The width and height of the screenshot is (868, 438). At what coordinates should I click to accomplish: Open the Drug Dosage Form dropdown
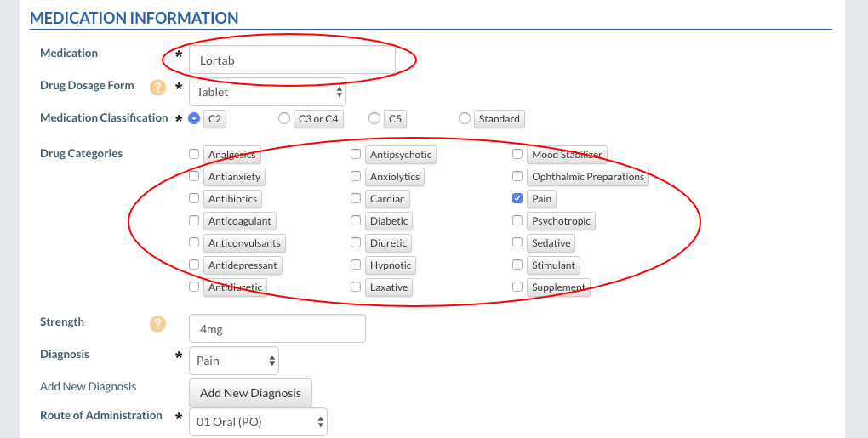267,92
